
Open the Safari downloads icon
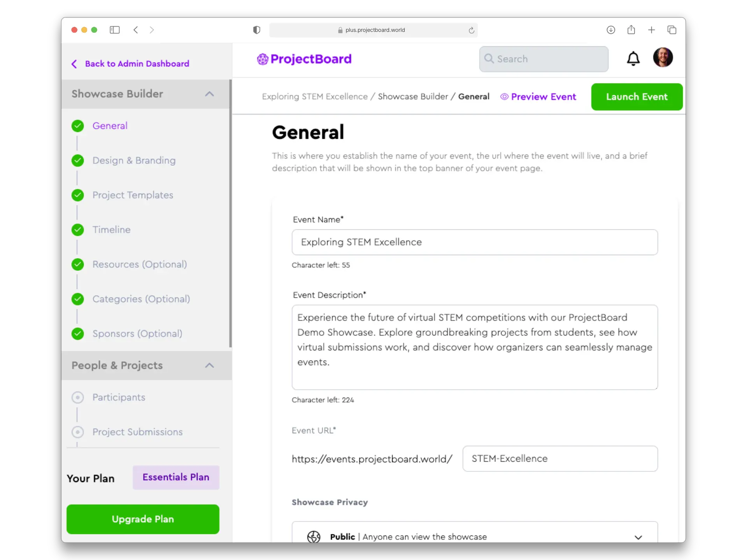(x=611, y=30)
